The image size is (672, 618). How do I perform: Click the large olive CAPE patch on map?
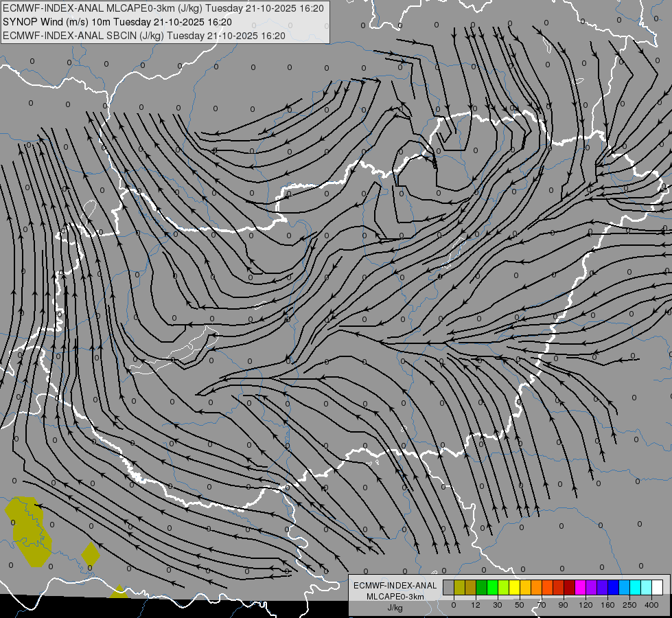29,531
